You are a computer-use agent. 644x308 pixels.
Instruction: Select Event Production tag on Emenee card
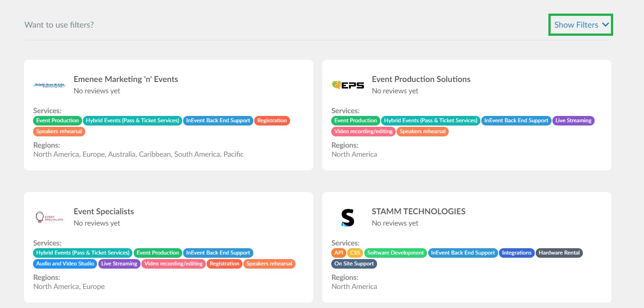[58, 120]
